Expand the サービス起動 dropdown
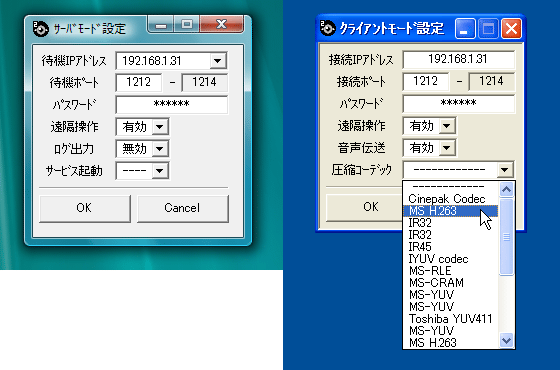The height and width of the screenshot is (370, 560). point(160,171)
